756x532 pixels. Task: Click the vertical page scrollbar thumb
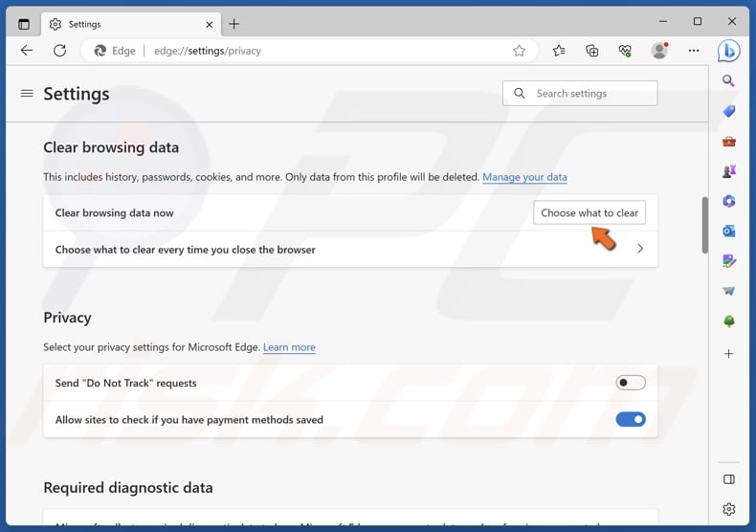point(705,225)
